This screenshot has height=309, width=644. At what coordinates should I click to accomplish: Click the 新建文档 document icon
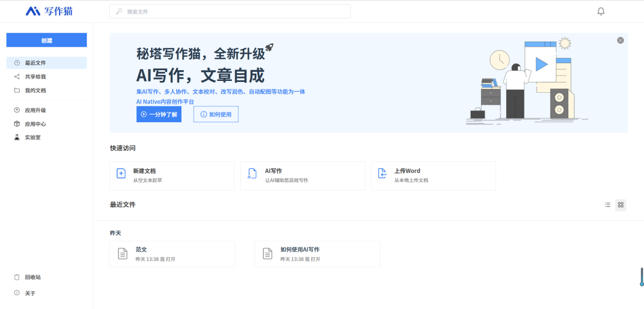tap(121, 173)
